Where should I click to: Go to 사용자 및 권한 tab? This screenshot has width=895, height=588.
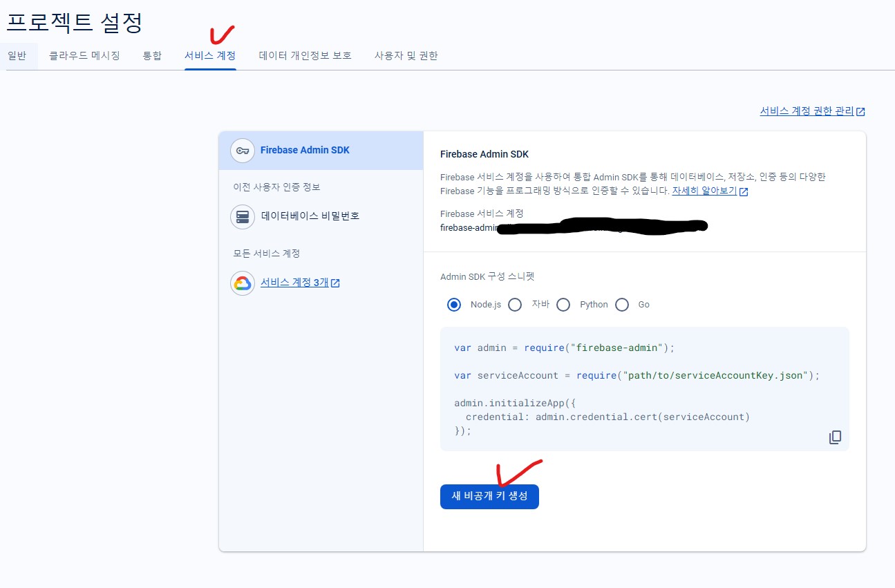click(x=406, y=56)
